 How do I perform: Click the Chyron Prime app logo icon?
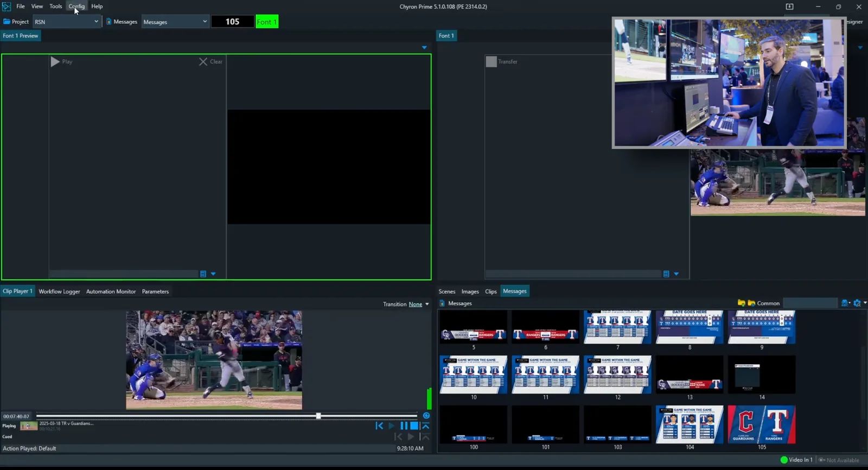pyautogui.click(x=7, y=7)
